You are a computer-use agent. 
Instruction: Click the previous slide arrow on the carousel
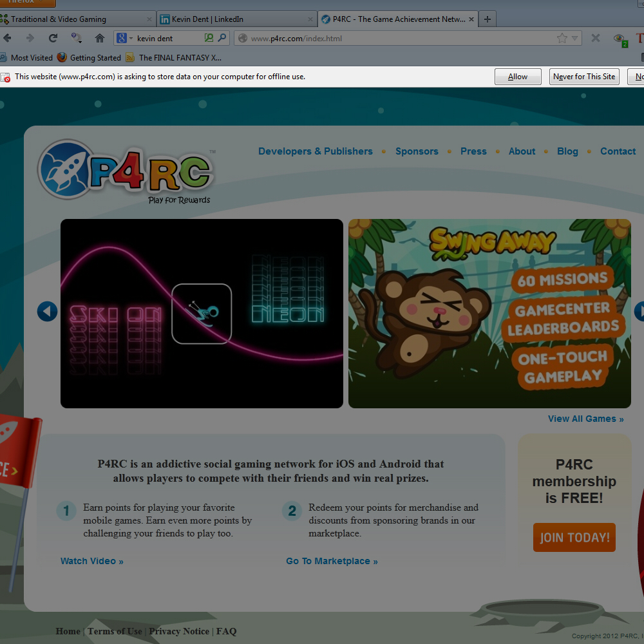pyautogui.click(x=47, y=312)
